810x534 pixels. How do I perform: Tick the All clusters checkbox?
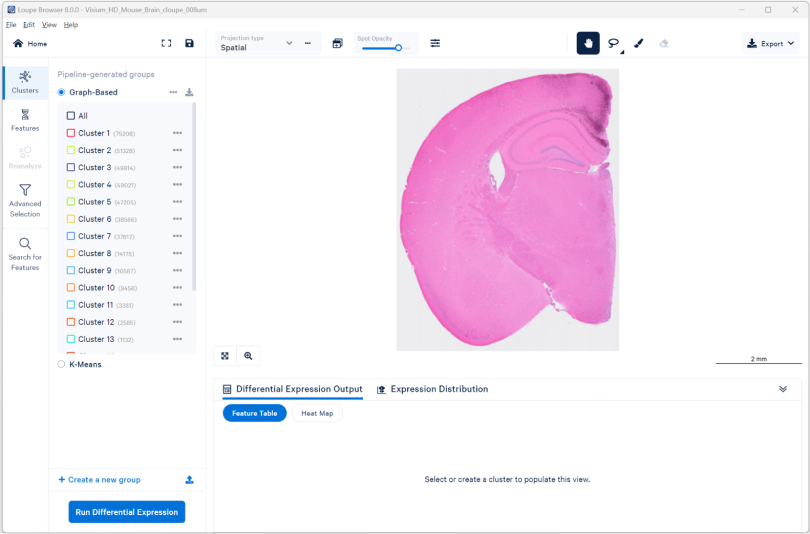71,116
